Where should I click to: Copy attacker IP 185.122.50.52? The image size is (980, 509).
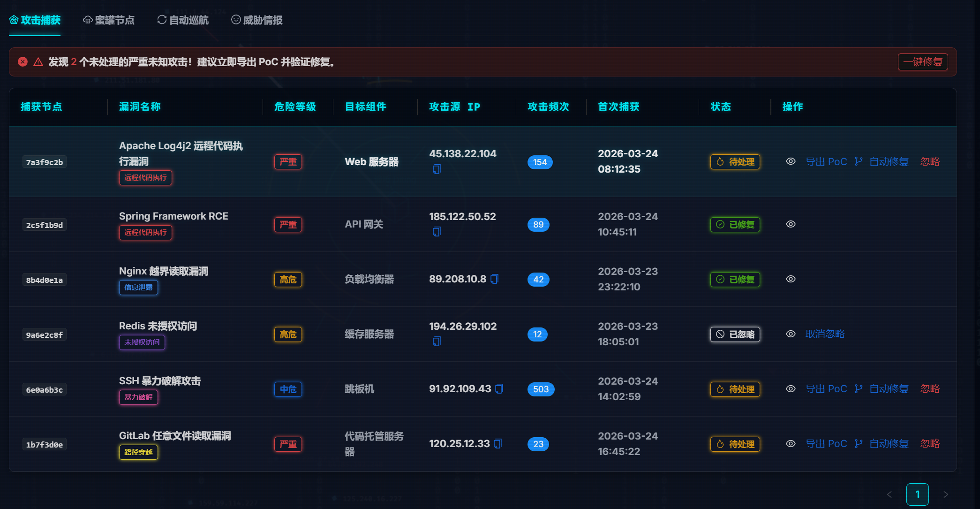(437, 232)
